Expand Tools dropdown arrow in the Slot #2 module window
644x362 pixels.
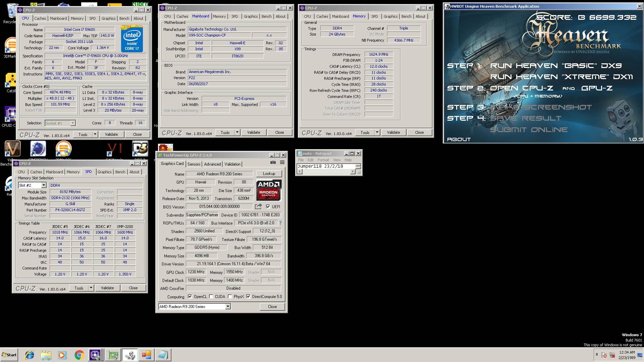click(91, 288)
